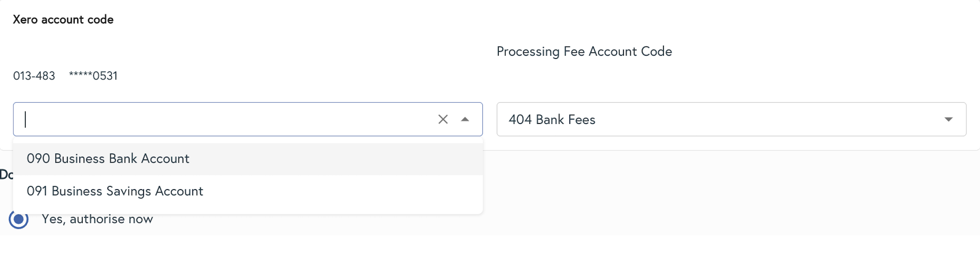
Task: Click the masked account number ending 0531
Action: tap(93, 76)
